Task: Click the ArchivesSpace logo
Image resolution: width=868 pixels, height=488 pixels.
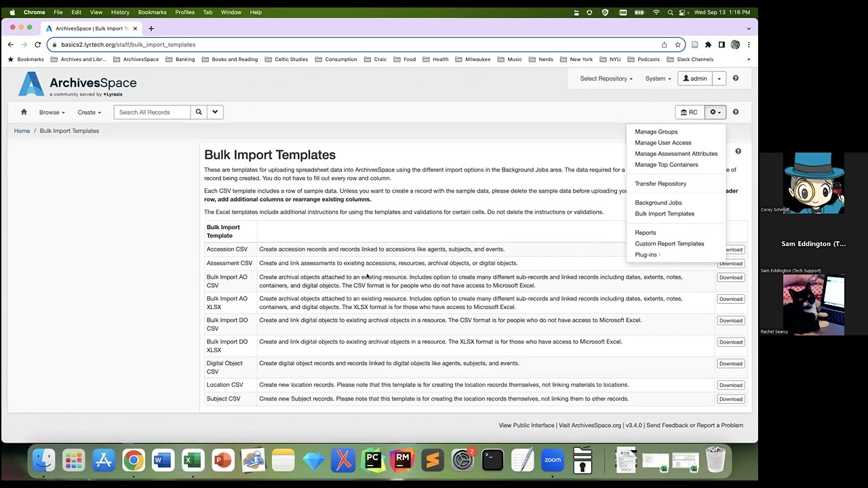Action: 77,85
